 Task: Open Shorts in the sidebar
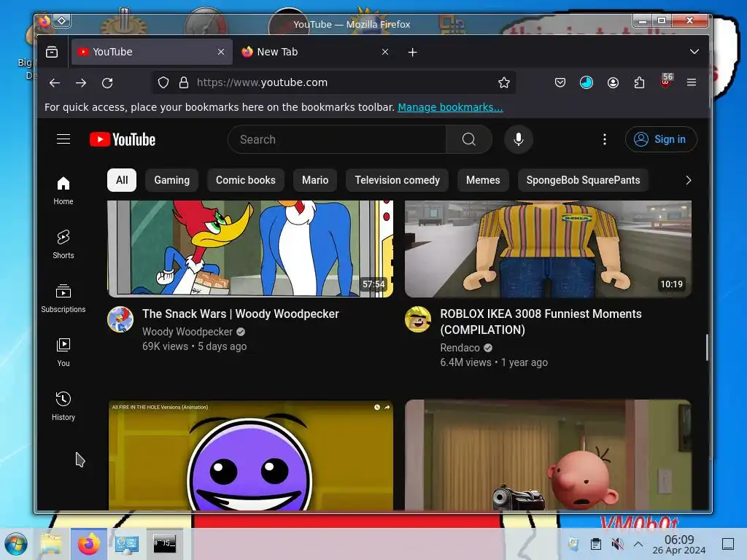click(x=63, y=244)
